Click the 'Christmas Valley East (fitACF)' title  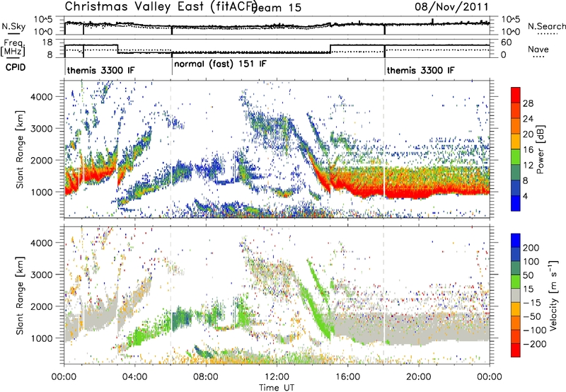click(x=161, y=6)
